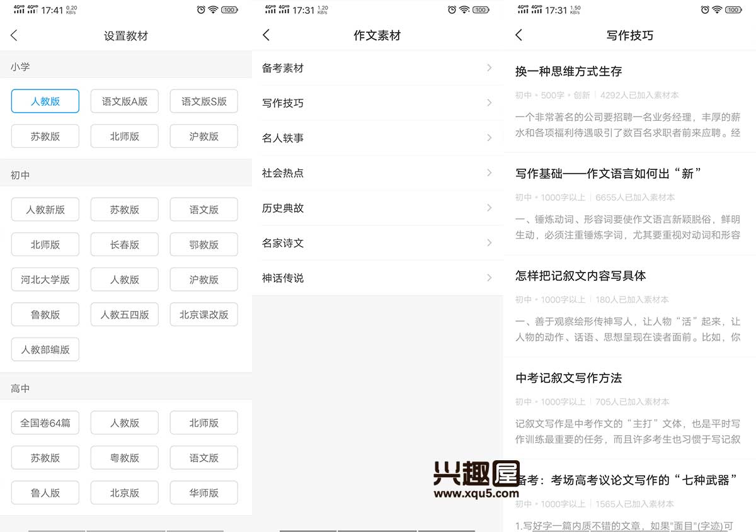Image resolution: width=756 pixels, height=532 pixels.
Task: Pick the 人教部编版 option
Action: (45, 349)
